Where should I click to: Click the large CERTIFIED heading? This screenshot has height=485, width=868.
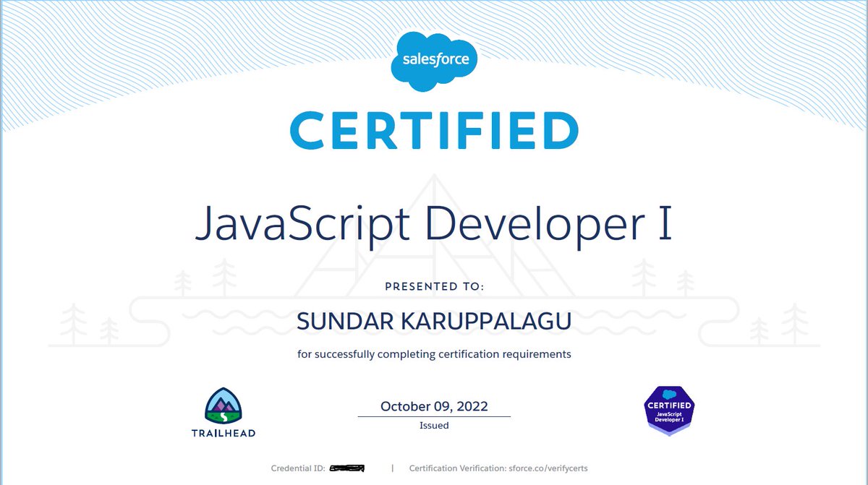(x=434, y=131)
